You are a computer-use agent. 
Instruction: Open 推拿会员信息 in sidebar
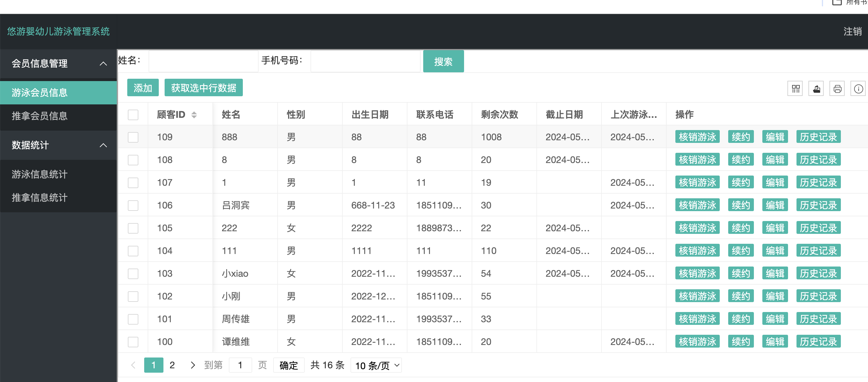pyautogui.click(x=58, y=116)
